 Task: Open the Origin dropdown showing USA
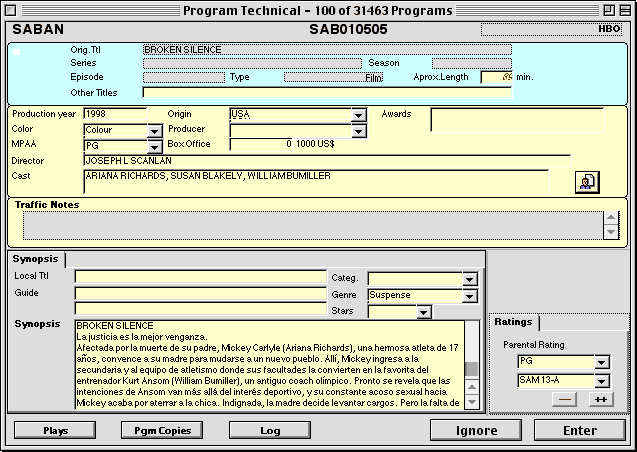(x=358, y=115)
